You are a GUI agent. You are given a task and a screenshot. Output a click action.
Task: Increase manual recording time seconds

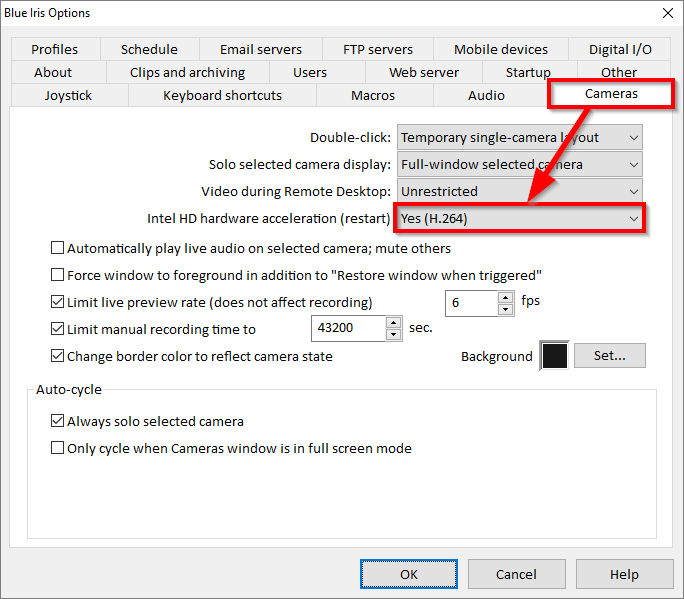(393, 323)
